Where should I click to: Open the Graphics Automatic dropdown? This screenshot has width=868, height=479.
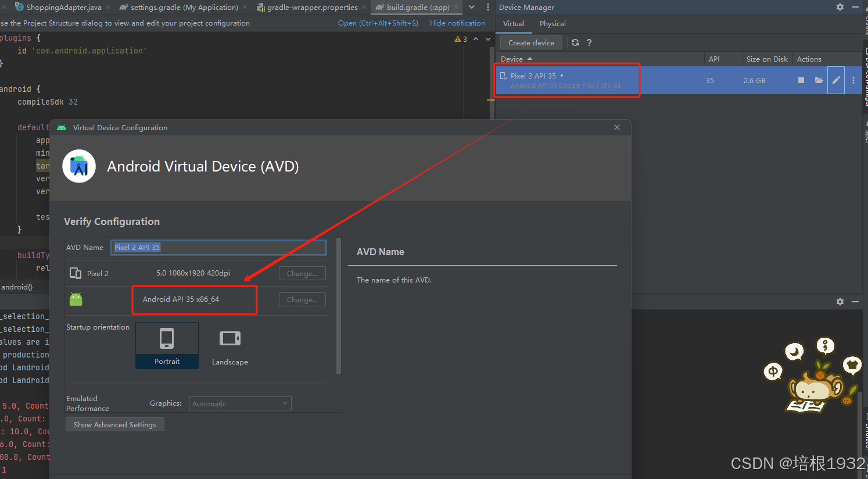[240, 403]
